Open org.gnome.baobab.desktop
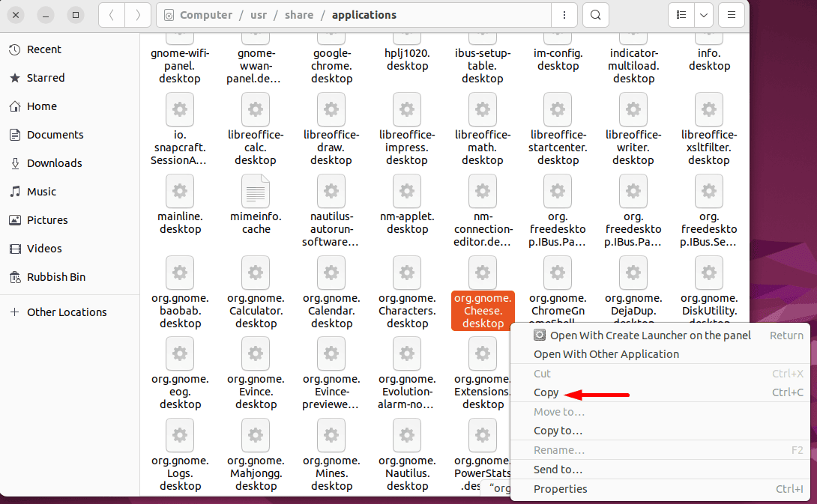This screenshot has height=504, width=817. point(180,273)
